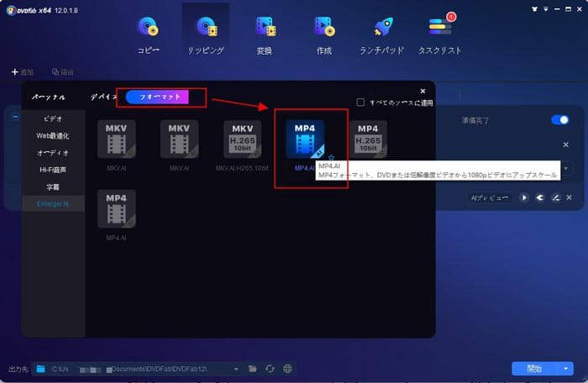
Task: Switch to the フォーマット tab
Action: click(x=158, y=97)
